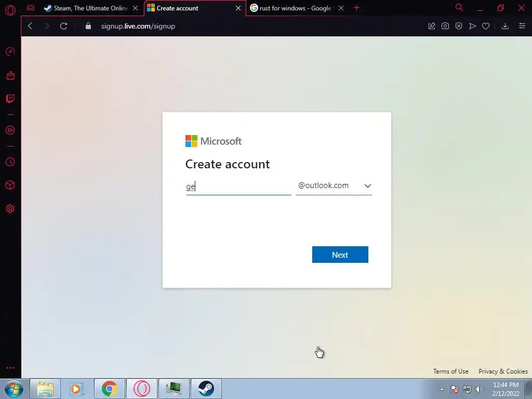This screenshot has width=532, height=399.
Task: Close the Create account tab
Action: pyautogui.click(x=238, y=8)
